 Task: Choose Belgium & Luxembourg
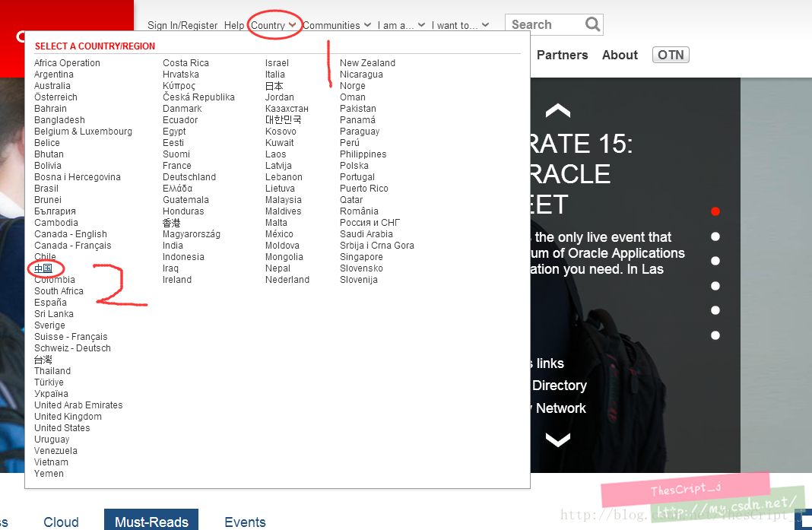point(83,131)
